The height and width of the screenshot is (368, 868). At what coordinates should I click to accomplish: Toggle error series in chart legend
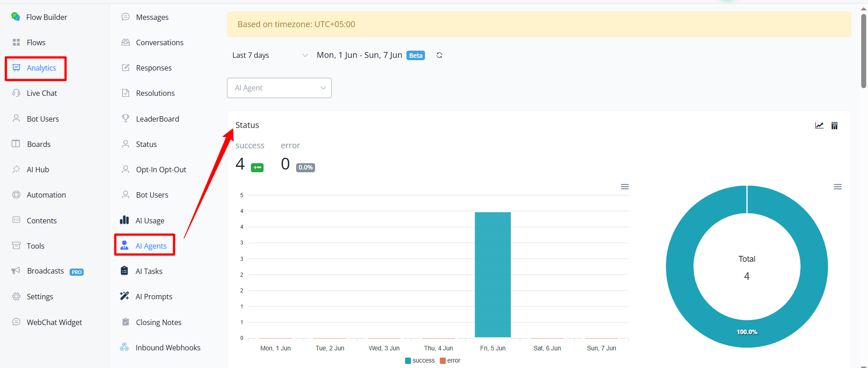click(x=450, y=360)
